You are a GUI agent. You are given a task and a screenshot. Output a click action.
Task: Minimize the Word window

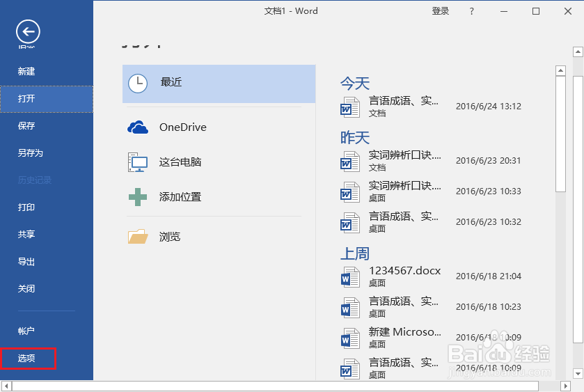(504, 12)
